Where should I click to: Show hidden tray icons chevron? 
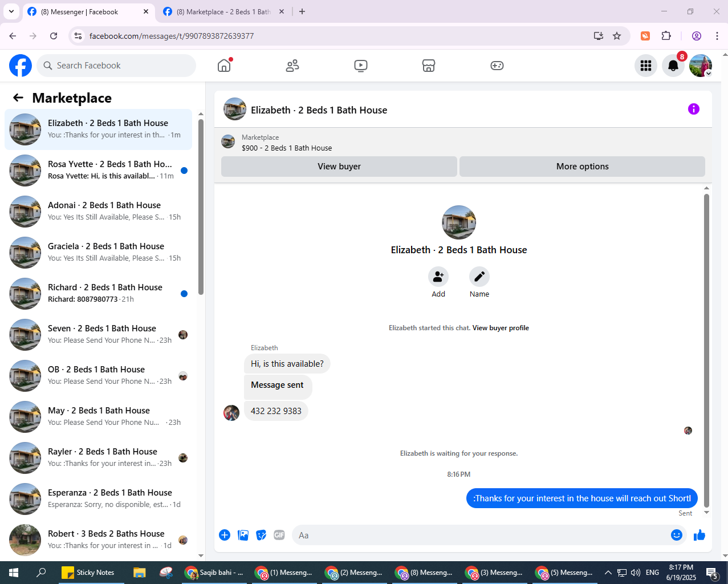click(x=608, y=573)
